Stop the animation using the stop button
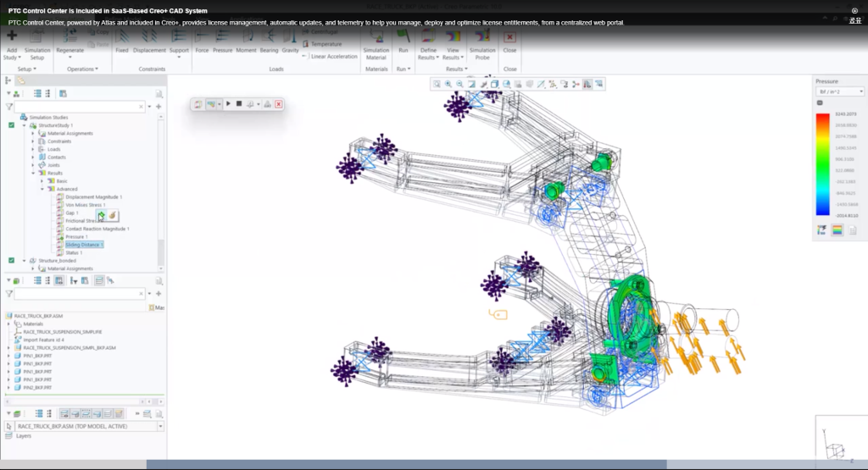The image size is (868, 470). (x=239, y=104)
